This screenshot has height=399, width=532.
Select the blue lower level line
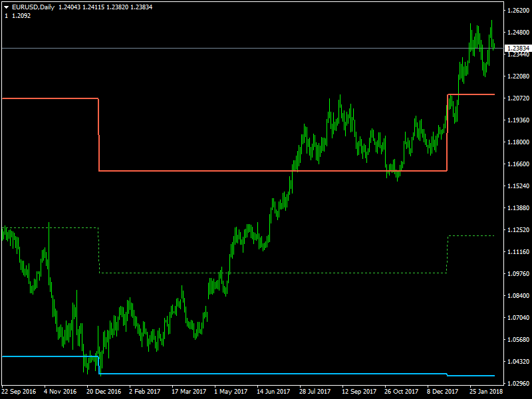point(266,374)
